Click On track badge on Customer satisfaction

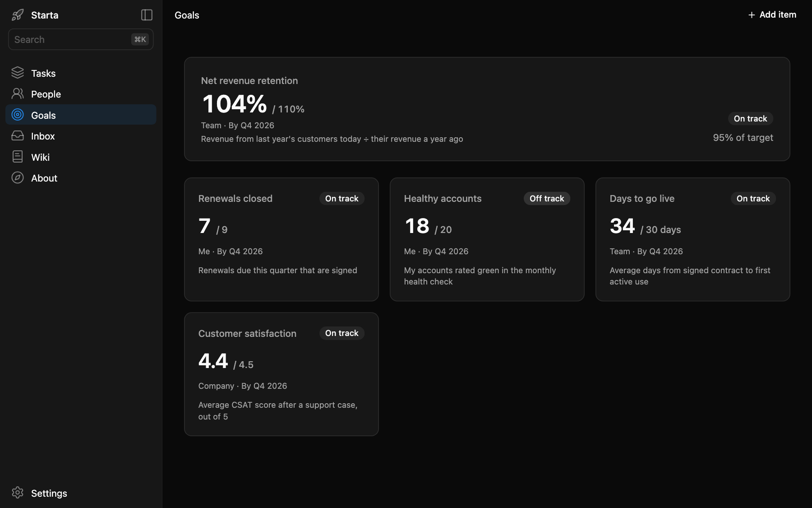click(x=341, y=333)
